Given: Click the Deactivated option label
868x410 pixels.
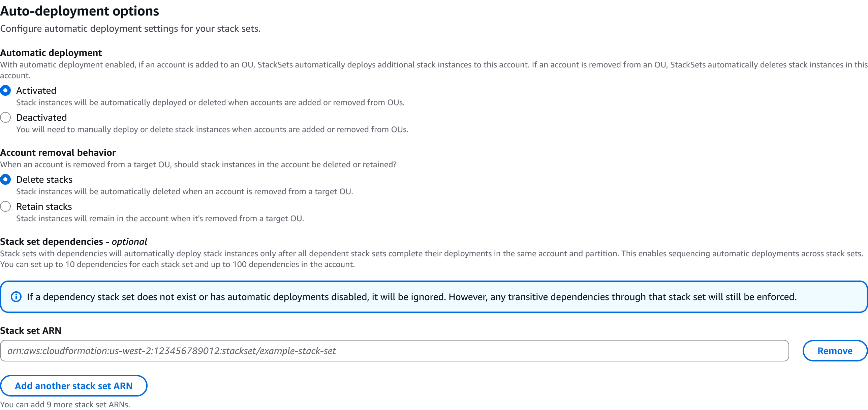Looking at the screenshot, I should pyautogui.click(x=41, y=117).
